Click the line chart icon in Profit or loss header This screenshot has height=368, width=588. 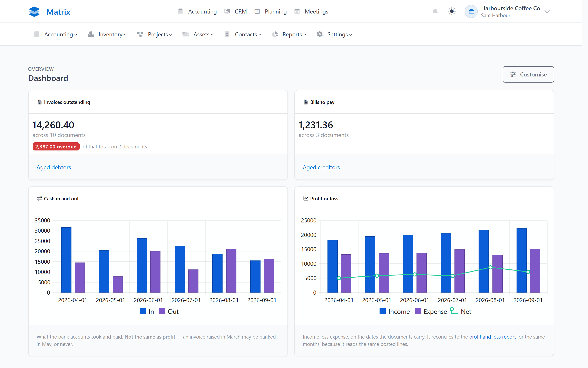coord(306,199)
